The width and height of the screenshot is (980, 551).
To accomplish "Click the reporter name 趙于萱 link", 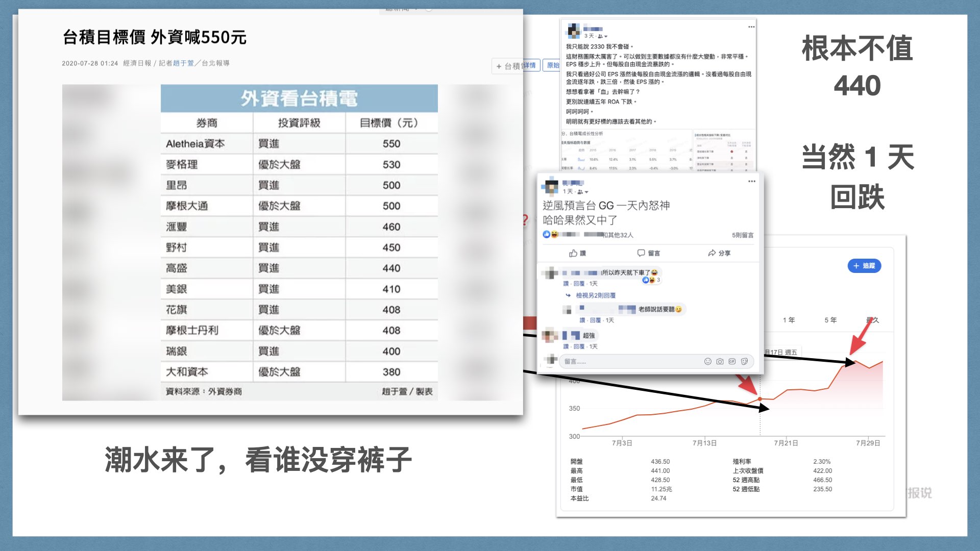I will coord(183,63).
